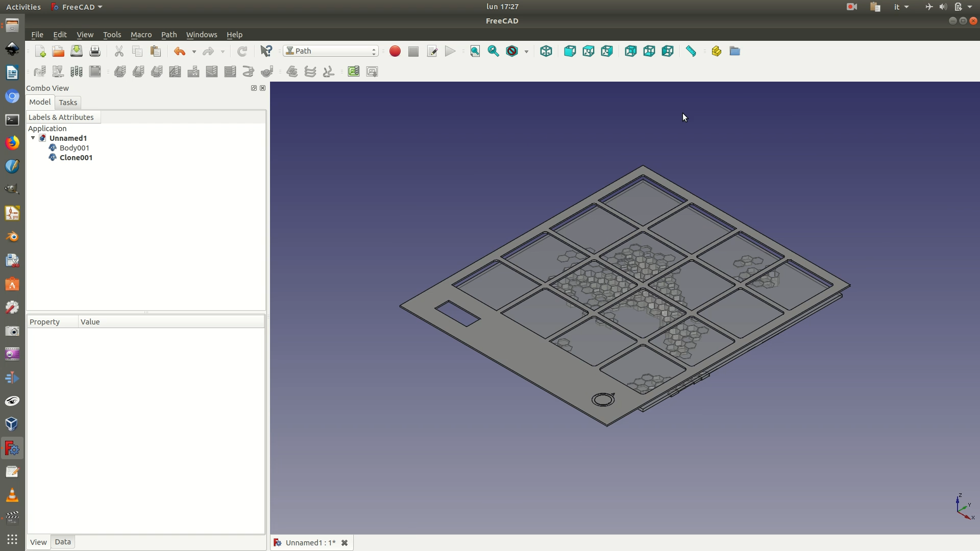The height and width of the screenshot is (551, 980).
Task: Open the Path workbench selector
Action: click(331, 51)
